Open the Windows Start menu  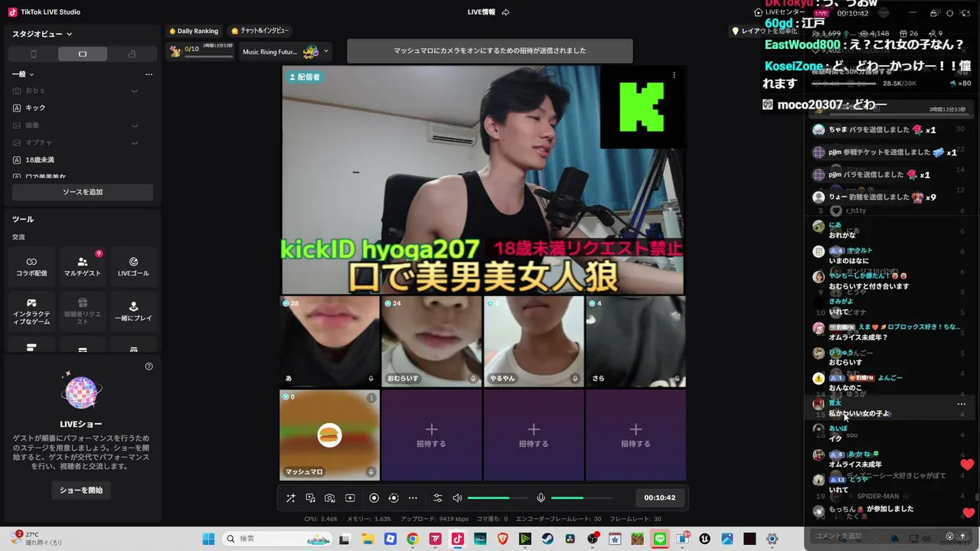coord(208,539)
